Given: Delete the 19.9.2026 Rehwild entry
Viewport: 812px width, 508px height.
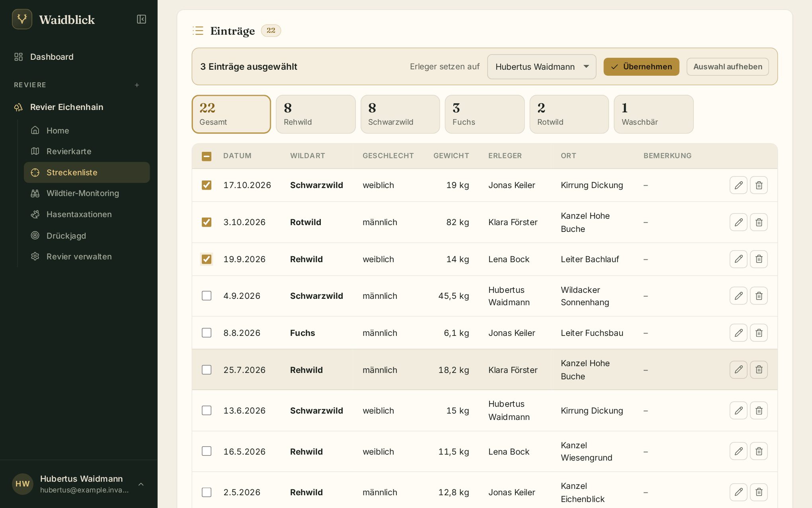Looking at the screenshot, I should (x=759, y=259).
